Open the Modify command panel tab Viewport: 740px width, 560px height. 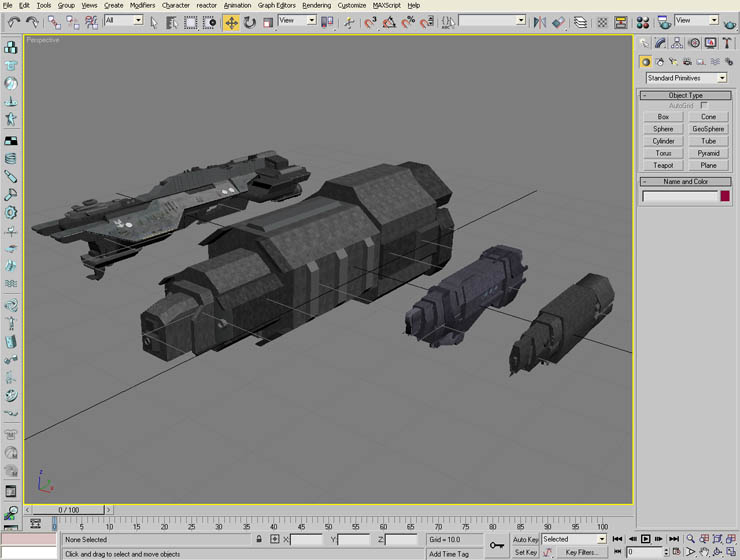[661, 43]
